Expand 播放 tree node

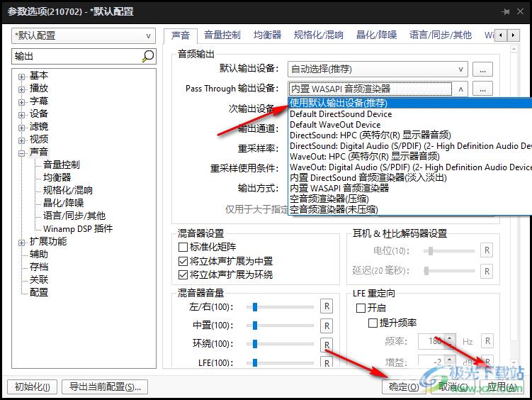point(21,89)
